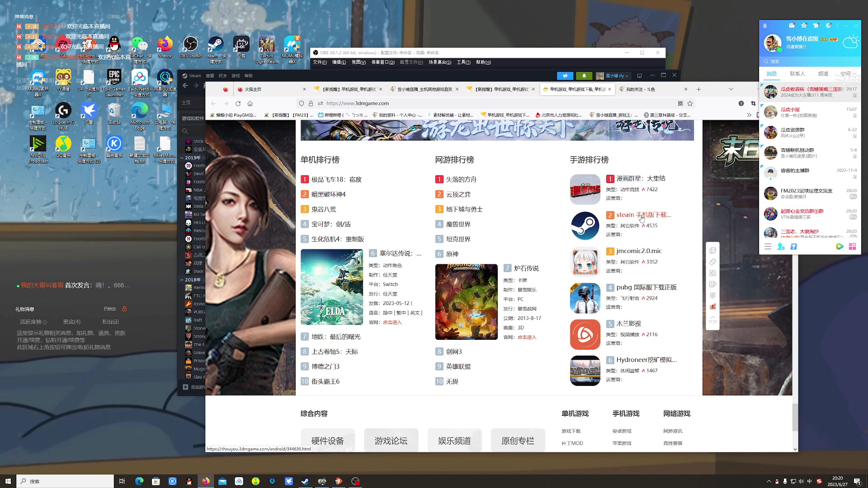The width and height of the screenshot is (868, 488).
Task: Open the QR code icon in address bar
Action: pyautogui.click(x=680, y=103)
